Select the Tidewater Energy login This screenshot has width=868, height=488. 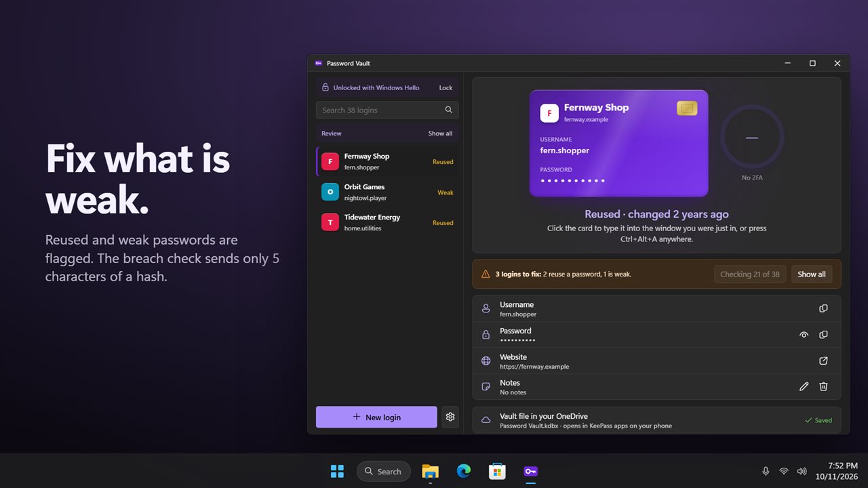click(x=387, y=222)
